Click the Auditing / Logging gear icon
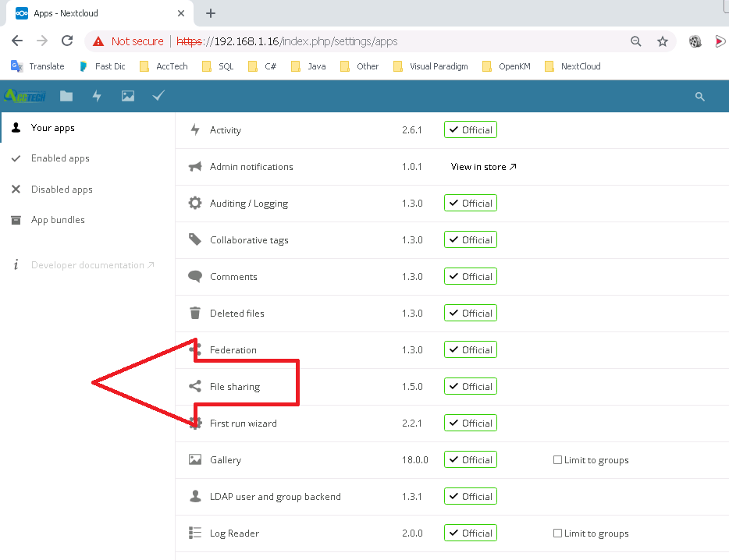Image resolution: width=729 pixels, height=560 pixels. coord(195,203)
